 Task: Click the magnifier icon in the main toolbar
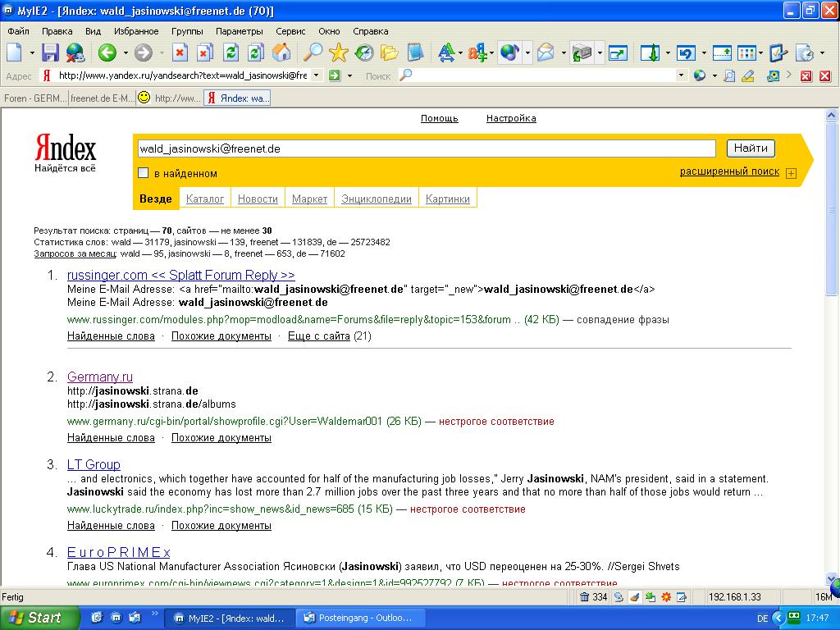coord(313,52)
